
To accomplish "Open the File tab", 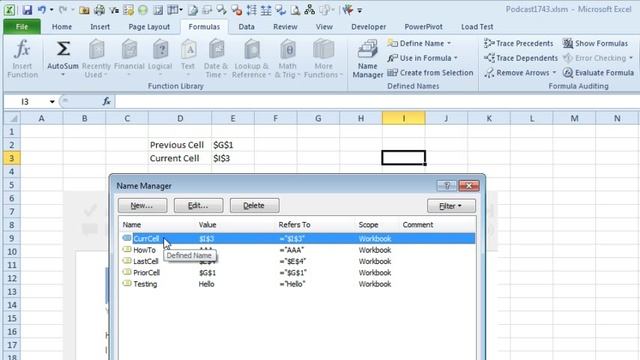I will pos(22,27).
